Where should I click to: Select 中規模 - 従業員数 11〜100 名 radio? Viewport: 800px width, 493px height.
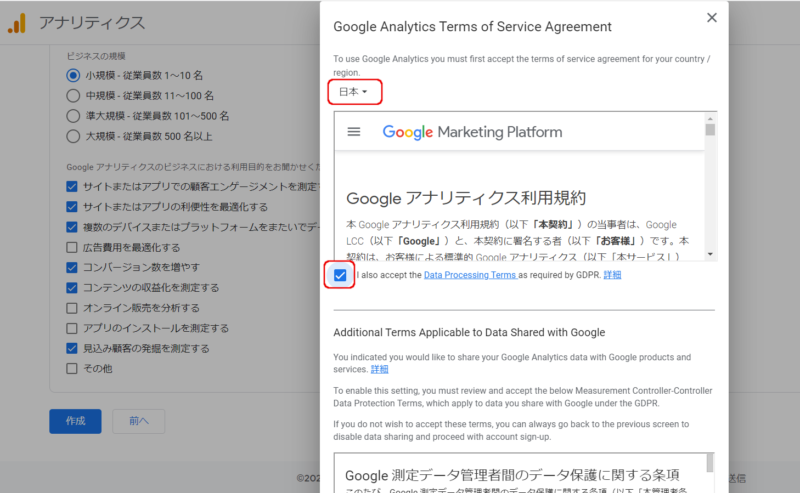pos(73,95)
